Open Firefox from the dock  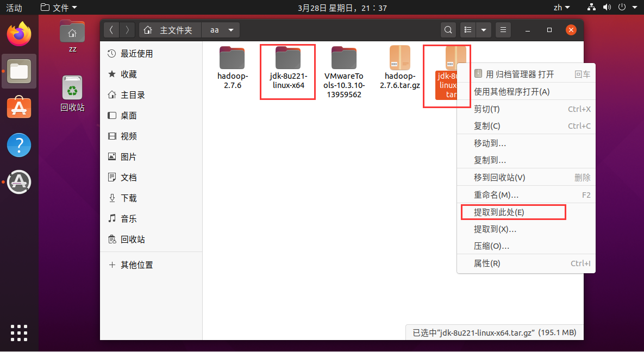coord(19,34)
